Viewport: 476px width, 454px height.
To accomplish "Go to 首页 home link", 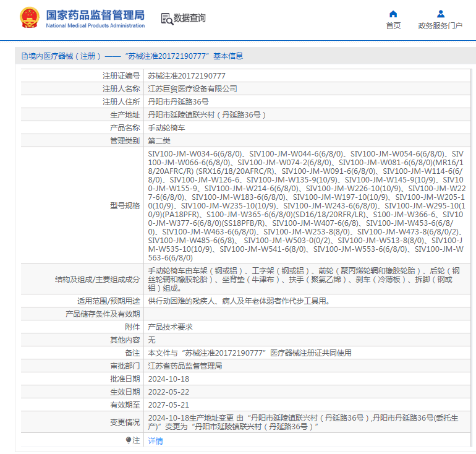I will tap(393, 26).
